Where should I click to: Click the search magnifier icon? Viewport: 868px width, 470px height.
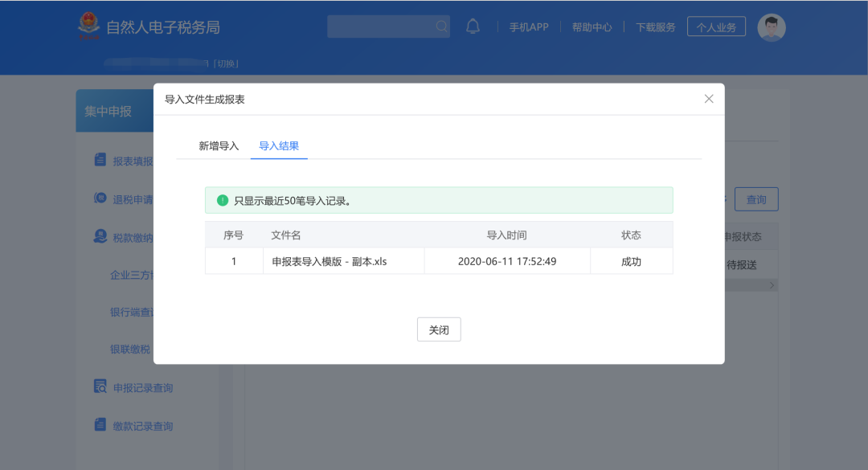(x=441, y=26)
